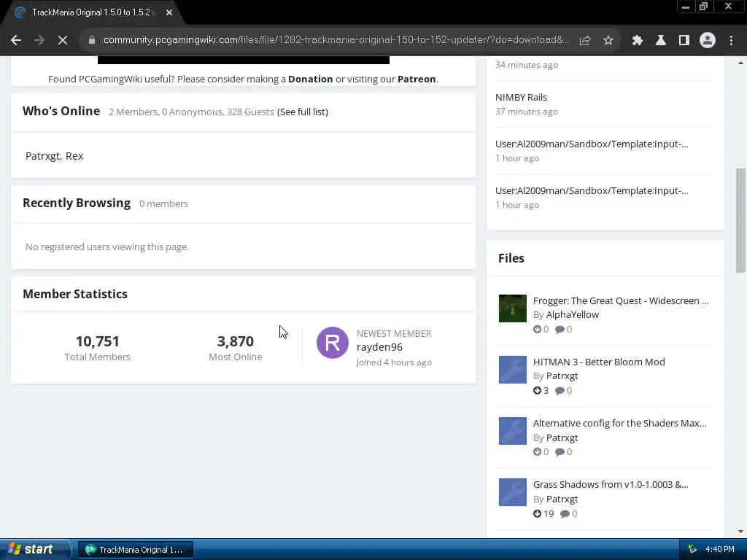Click rayden96 purple R avatar

click(332, 343)
